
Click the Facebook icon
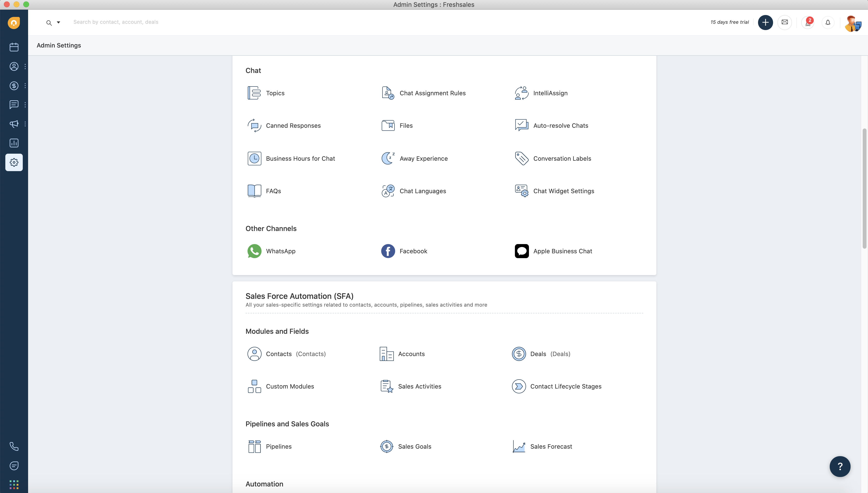388,251
